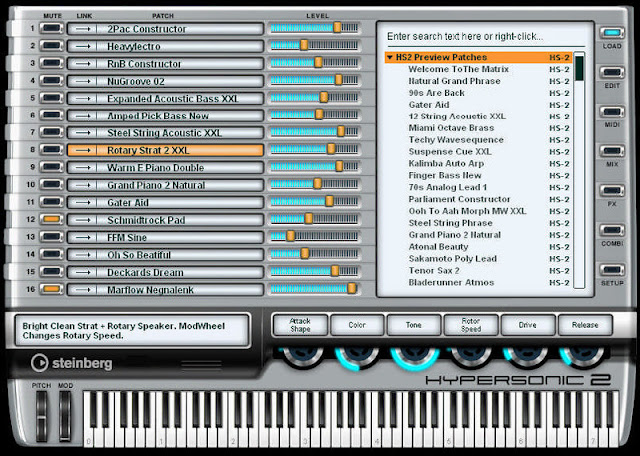Click the link arrow for slot 1

tap(82, 29)
